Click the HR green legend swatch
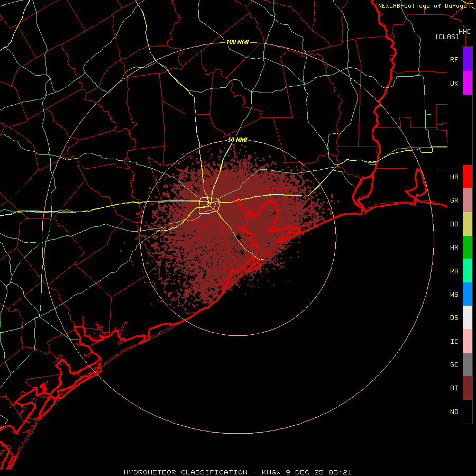The image size is (476, 476). 467,247
